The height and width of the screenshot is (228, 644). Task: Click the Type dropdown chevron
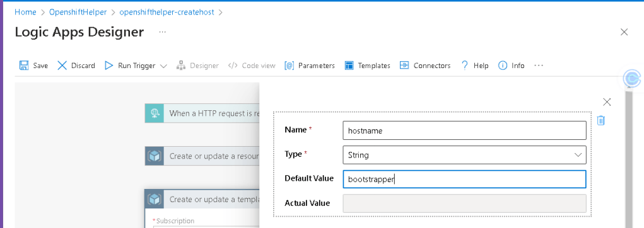point(578,155)
